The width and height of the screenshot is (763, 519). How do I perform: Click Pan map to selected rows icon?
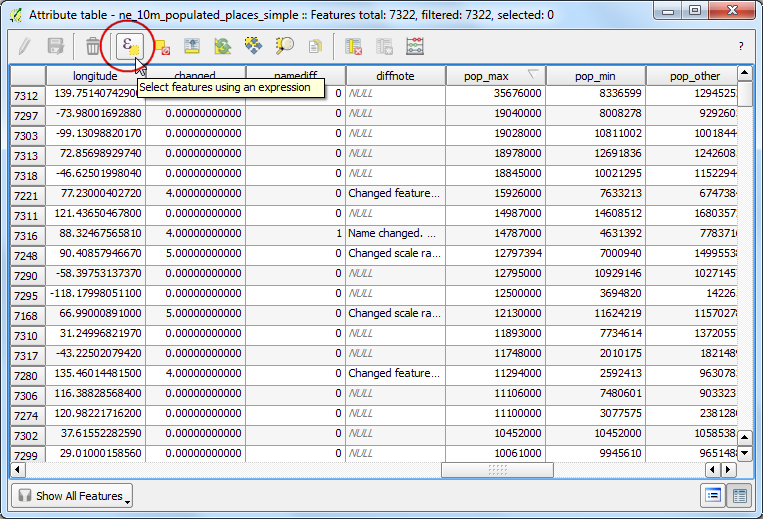click(253, 46)
